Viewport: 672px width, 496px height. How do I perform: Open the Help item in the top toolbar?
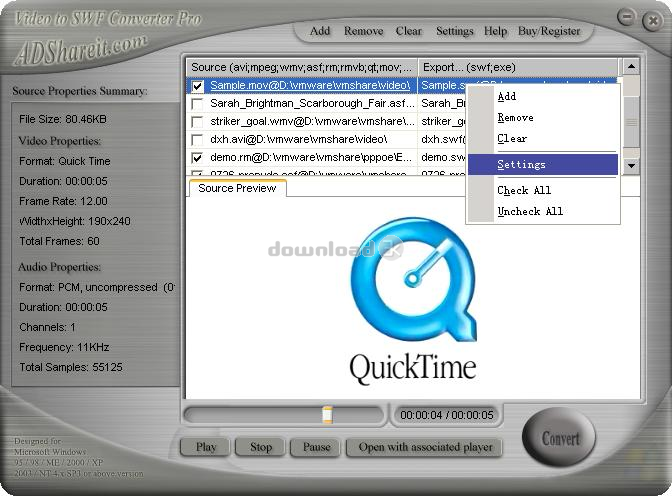coord(495,31)
